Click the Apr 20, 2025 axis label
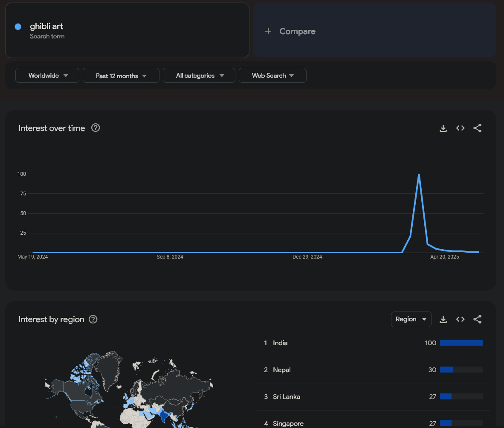 coord(445,257)
